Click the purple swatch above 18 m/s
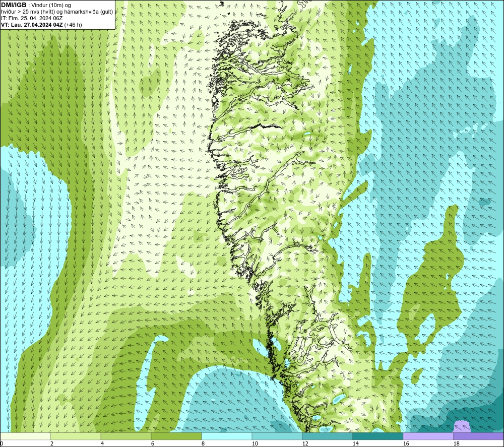 click(x=479, y=436)
